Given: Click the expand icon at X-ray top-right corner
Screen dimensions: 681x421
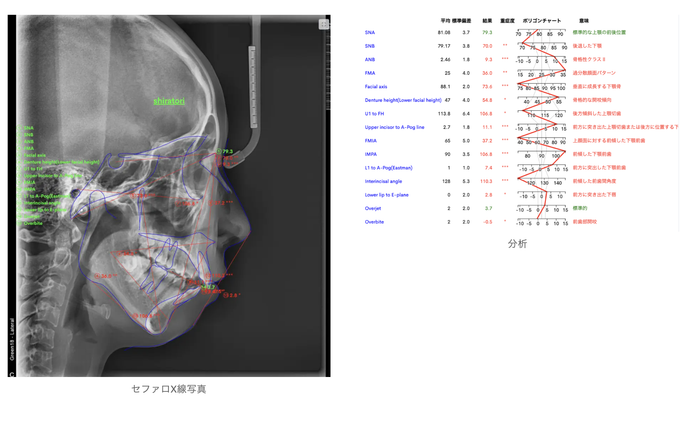Looking at the screenshot, I should pyautogui.click(x=323, y=23).
